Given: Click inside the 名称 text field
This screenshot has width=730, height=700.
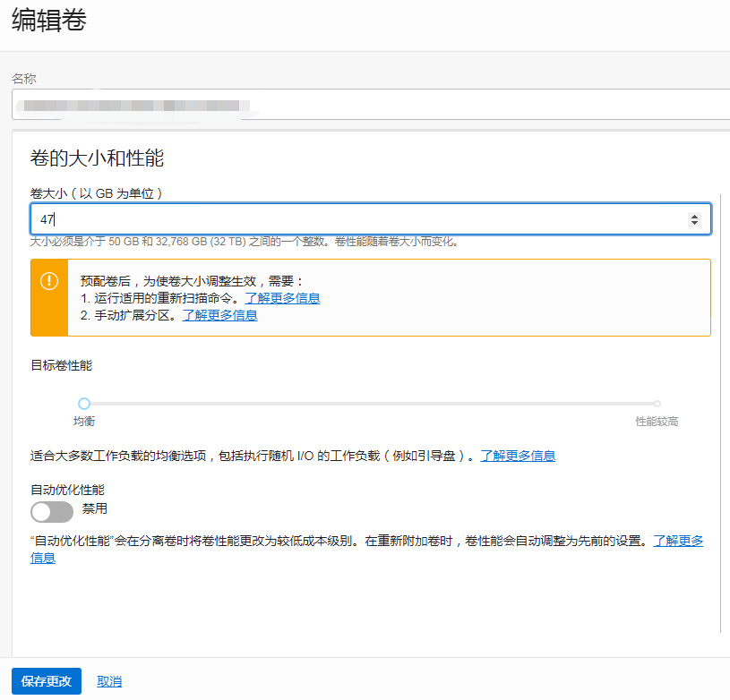Looking at the screenshot, I should coord(371,105).
